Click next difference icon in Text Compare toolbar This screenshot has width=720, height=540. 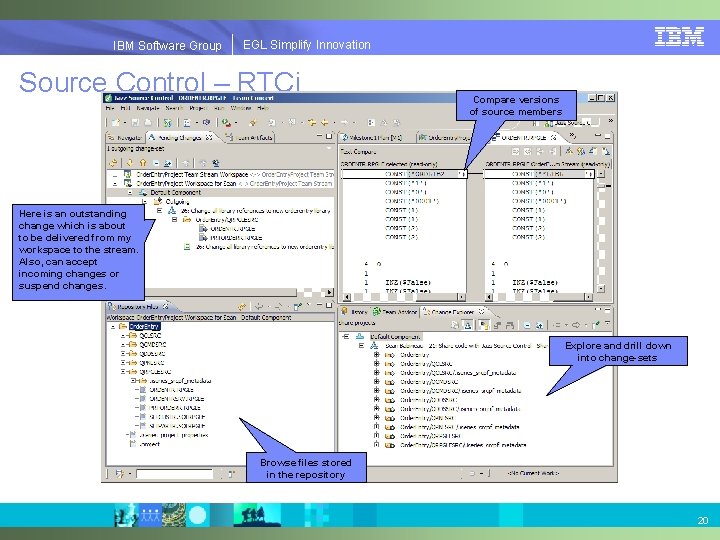click(569, 151)
